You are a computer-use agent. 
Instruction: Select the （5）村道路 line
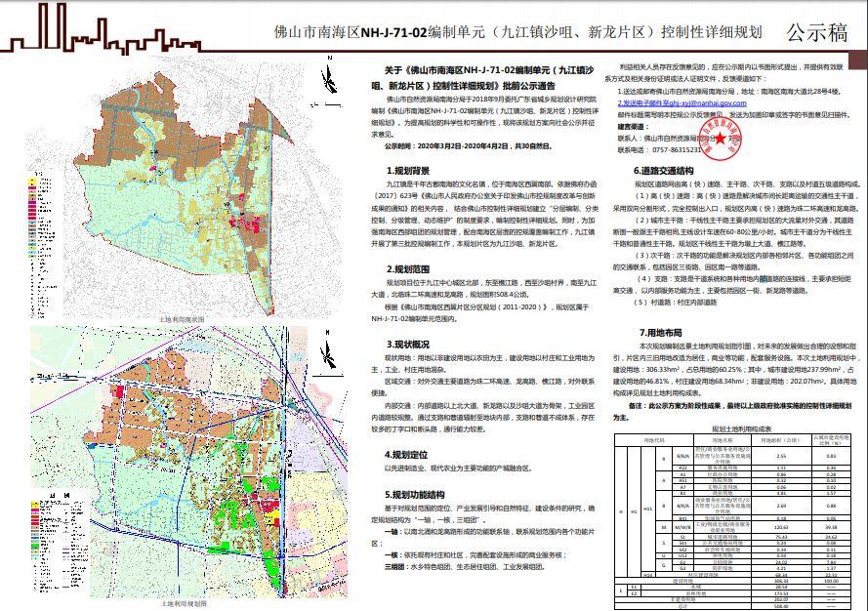click(676, 303)
